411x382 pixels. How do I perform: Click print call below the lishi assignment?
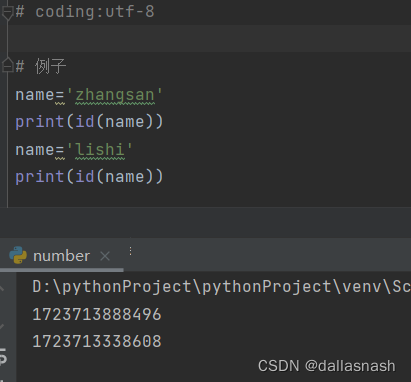tap(89, 176)
